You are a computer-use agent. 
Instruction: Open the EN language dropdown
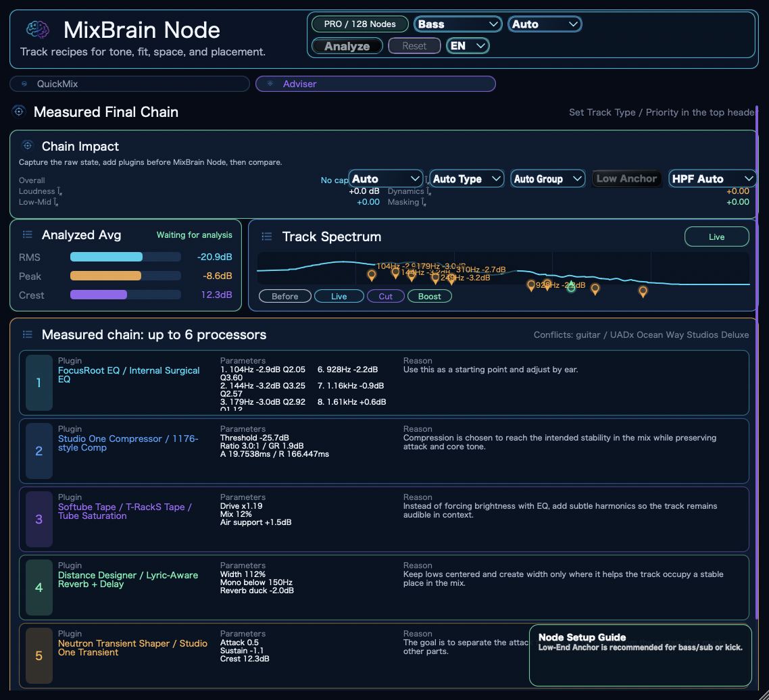tap(468, 46)
